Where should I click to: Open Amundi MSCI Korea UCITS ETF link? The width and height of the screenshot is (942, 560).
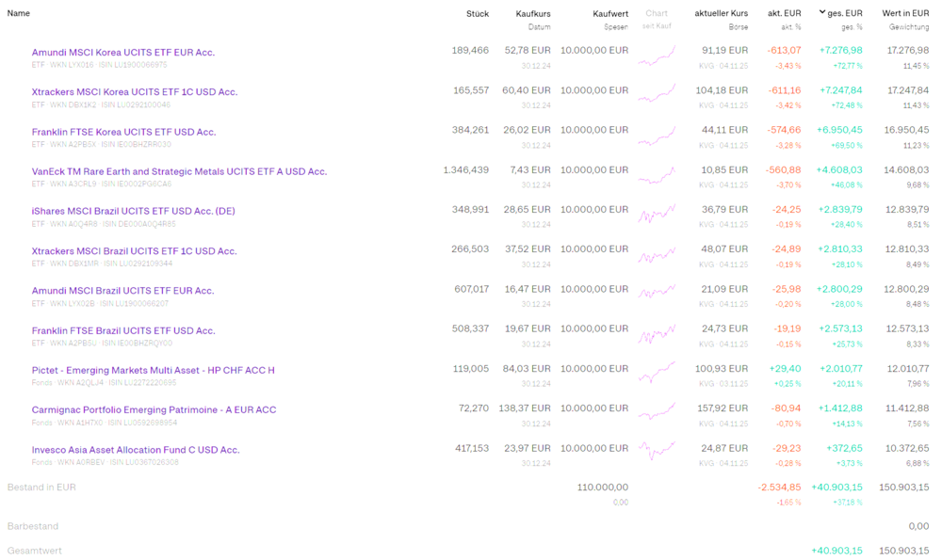point(123,52)
